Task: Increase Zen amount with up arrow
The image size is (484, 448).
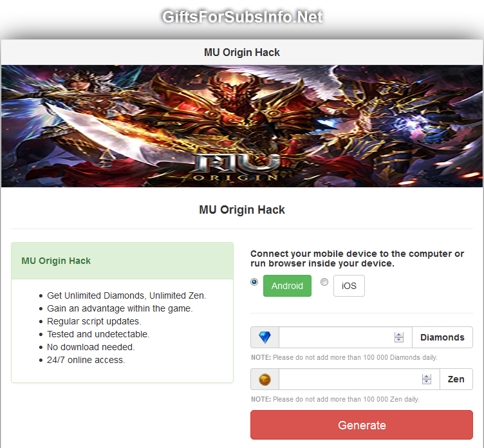Action: [427, 377]
